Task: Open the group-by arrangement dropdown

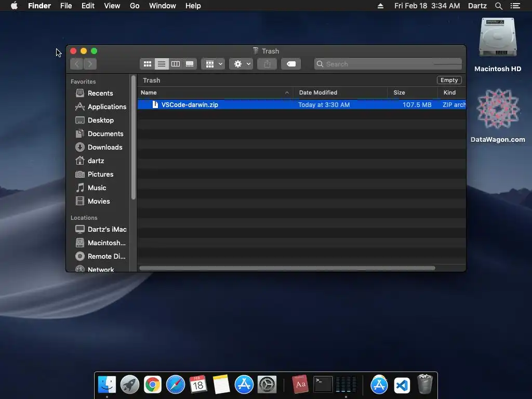Action: point(213,64)
